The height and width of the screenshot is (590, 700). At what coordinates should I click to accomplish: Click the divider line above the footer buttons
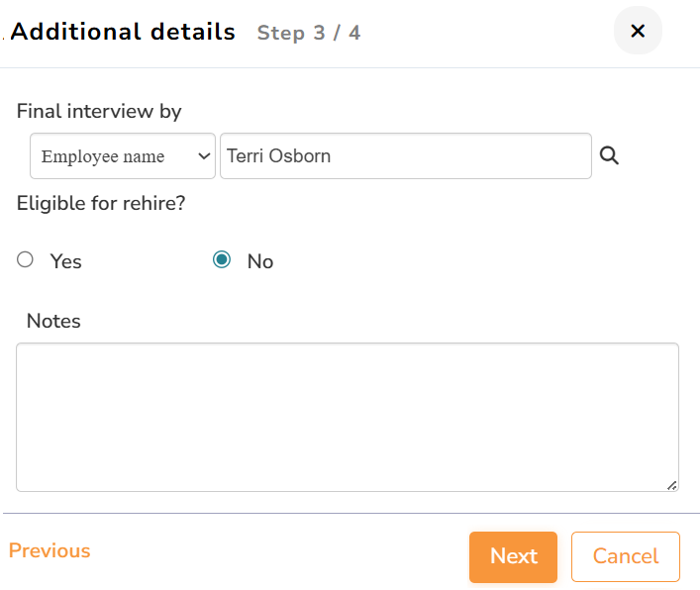pyautogui.click(x=350, y=514)
